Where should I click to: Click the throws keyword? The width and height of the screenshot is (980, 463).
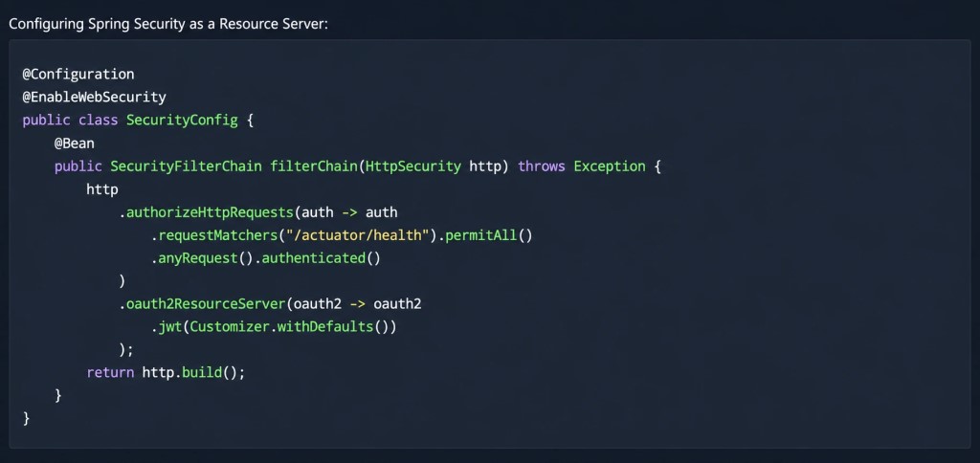(542, 166)
